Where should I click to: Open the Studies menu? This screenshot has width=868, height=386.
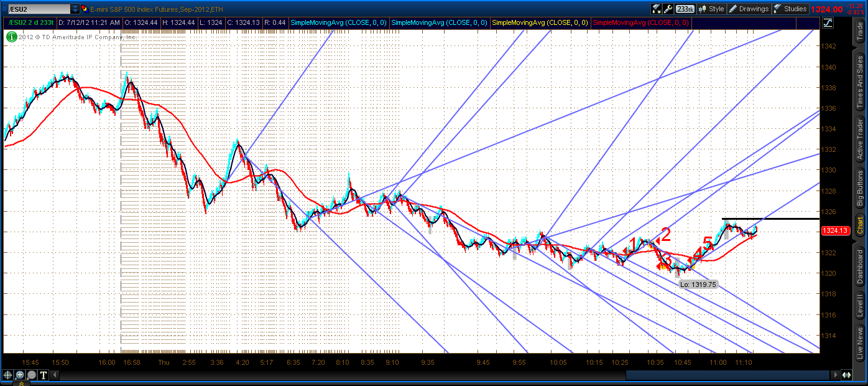791,9
